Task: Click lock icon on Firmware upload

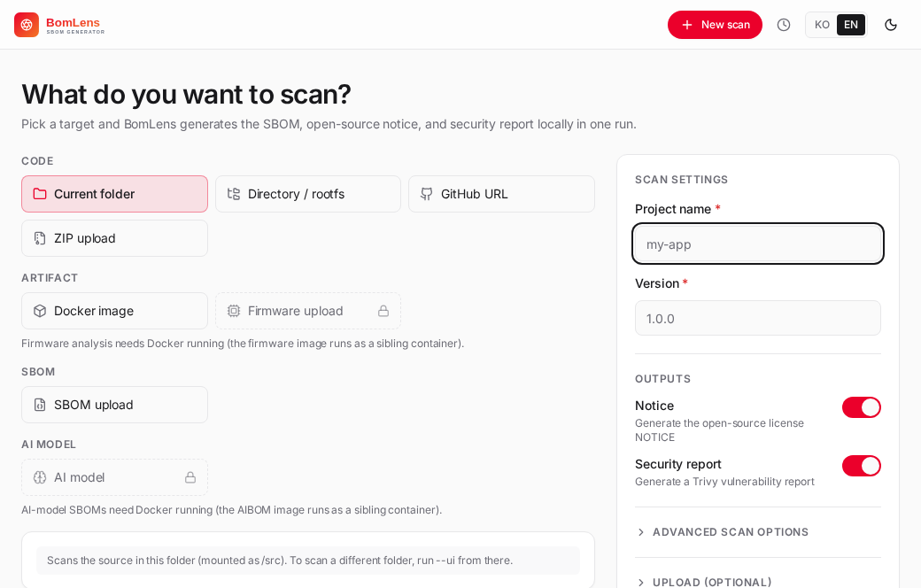Action: (383, 311)
